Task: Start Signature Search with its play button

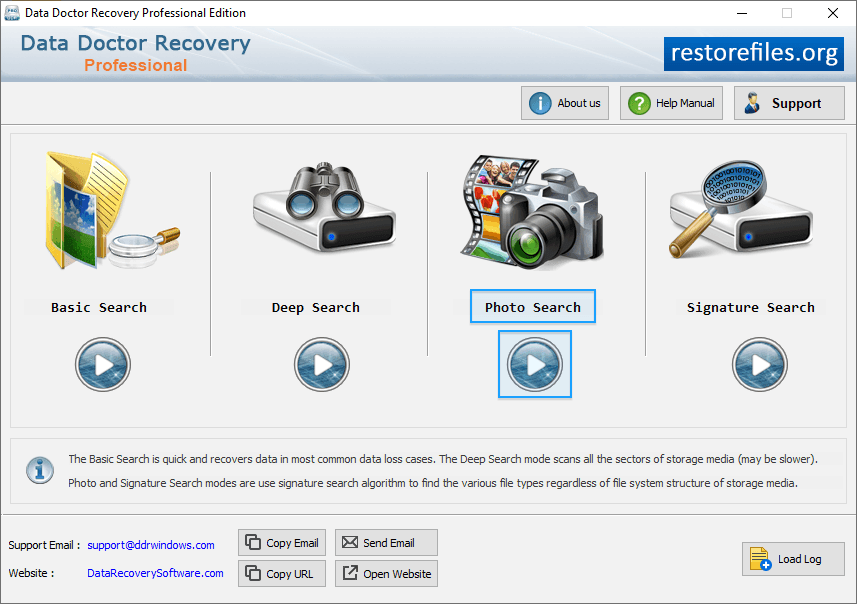Action: coord(760,365)
